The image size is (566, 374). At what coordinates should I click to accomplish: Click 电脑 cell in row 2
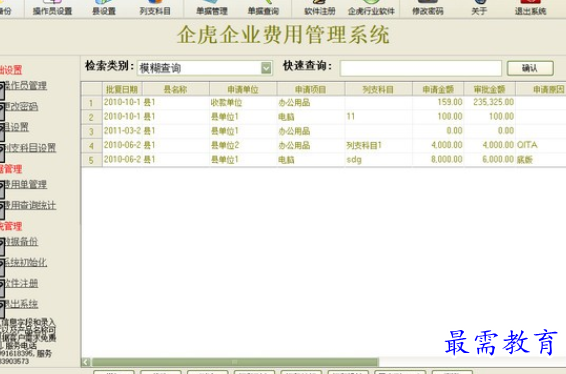click(311, 117)
